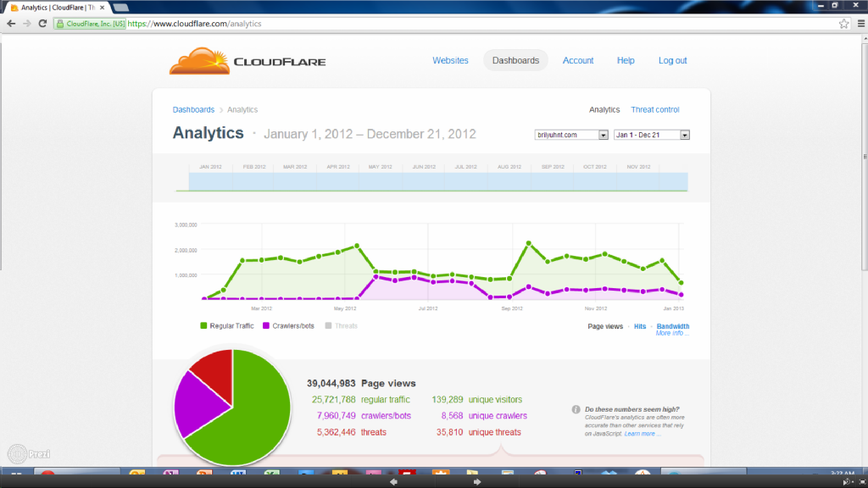Click the Learn more link
The image size is (868, 488).
click(x=643, y=434)
